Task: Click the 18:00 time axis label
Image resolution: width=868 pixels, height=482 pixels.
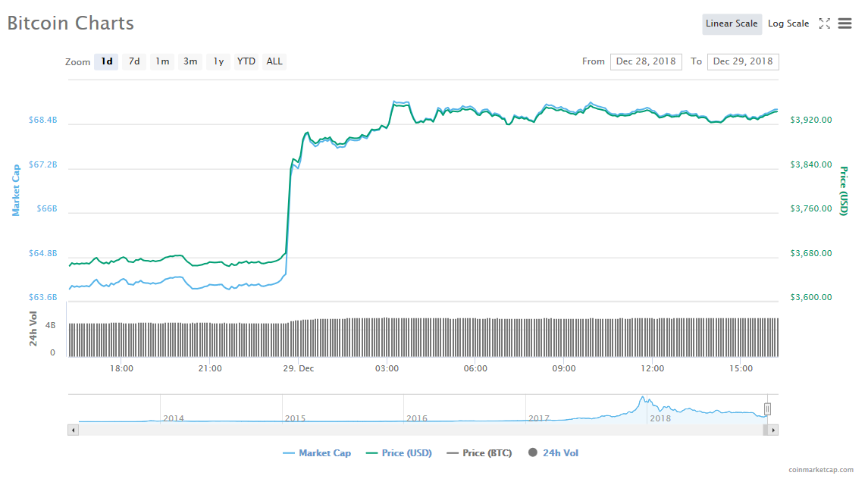Action: pyautogui.click(x=121, y=368)
